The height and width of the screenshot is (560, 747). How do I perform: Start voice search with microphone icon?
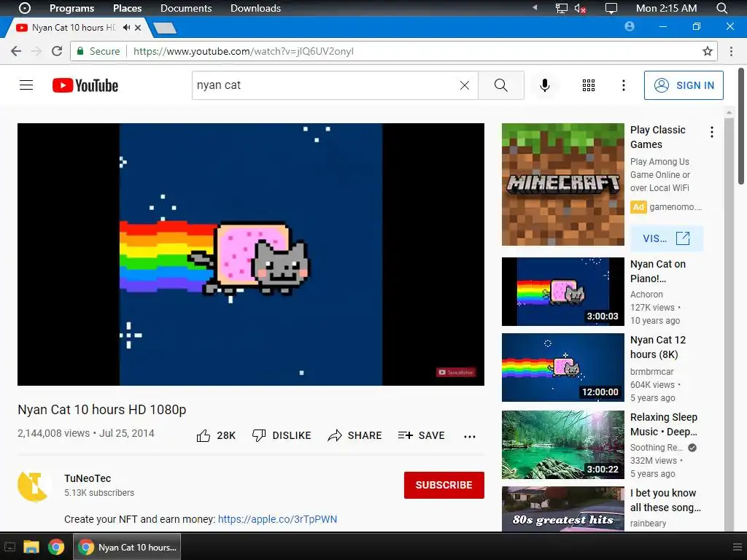click(x=545, y=85)
